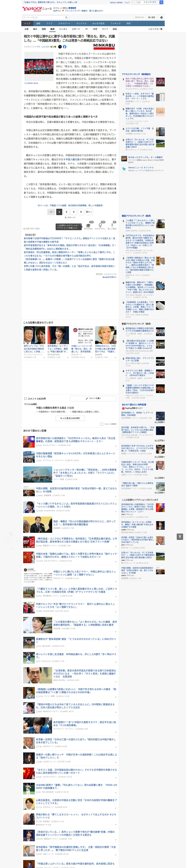Click the 1425 comment count icon under the headline

(46, 47)
